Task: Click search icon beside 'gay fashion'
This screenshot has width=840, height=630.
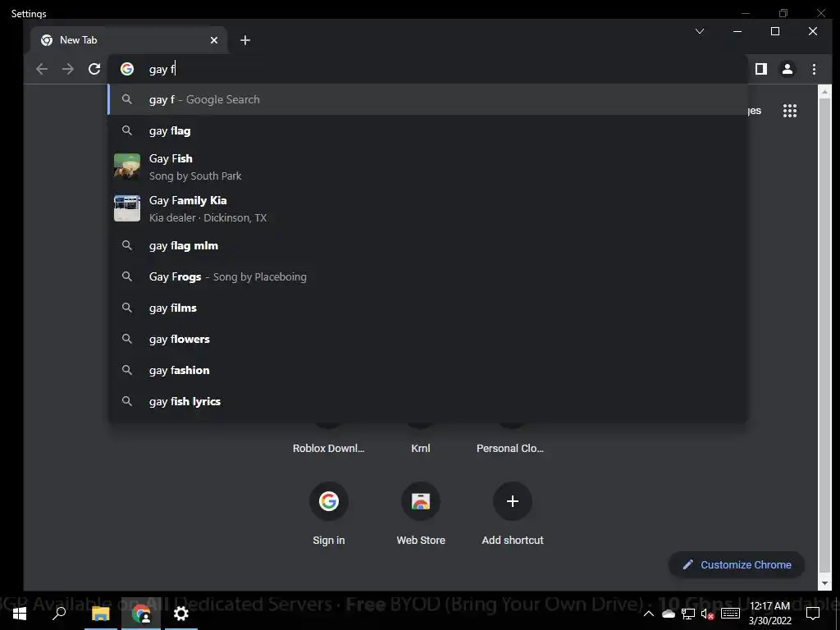Action: click(x=127, y=370)
